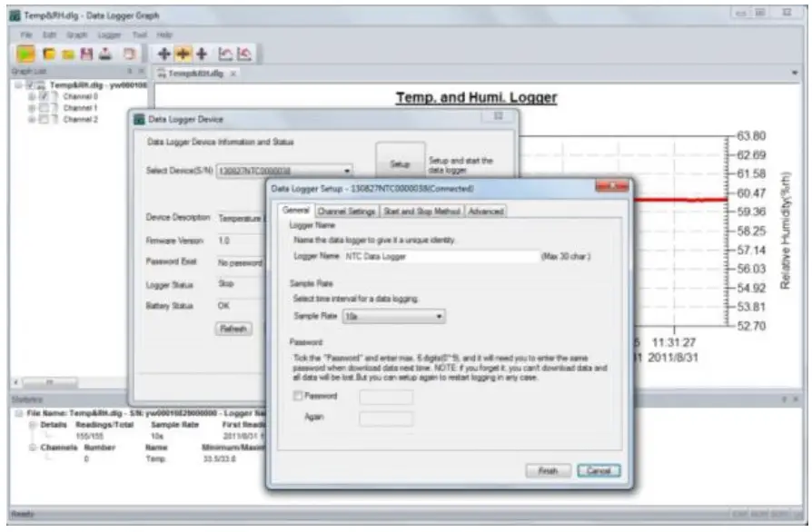Open the Select Device serial number dropdown

tap(348, 169)
